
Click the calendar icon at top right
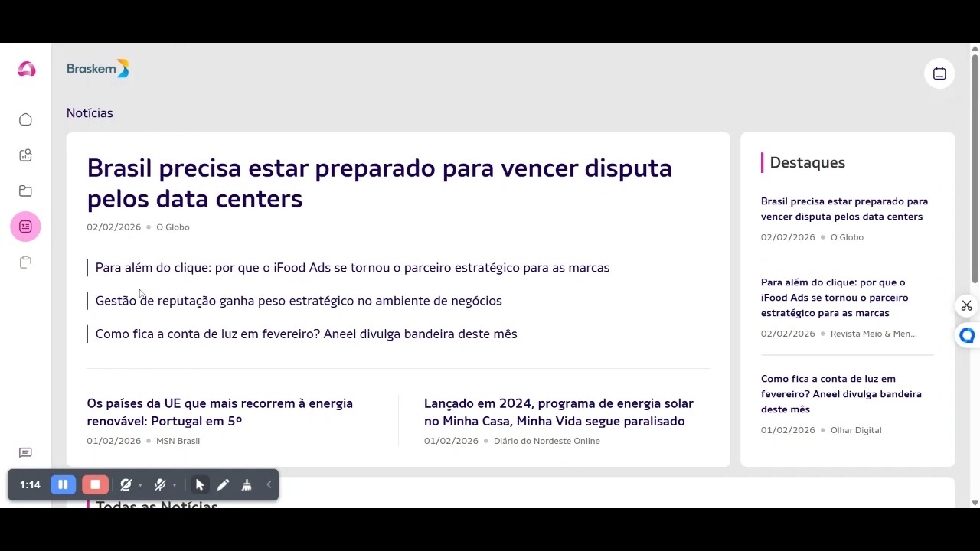pos(939,73)
